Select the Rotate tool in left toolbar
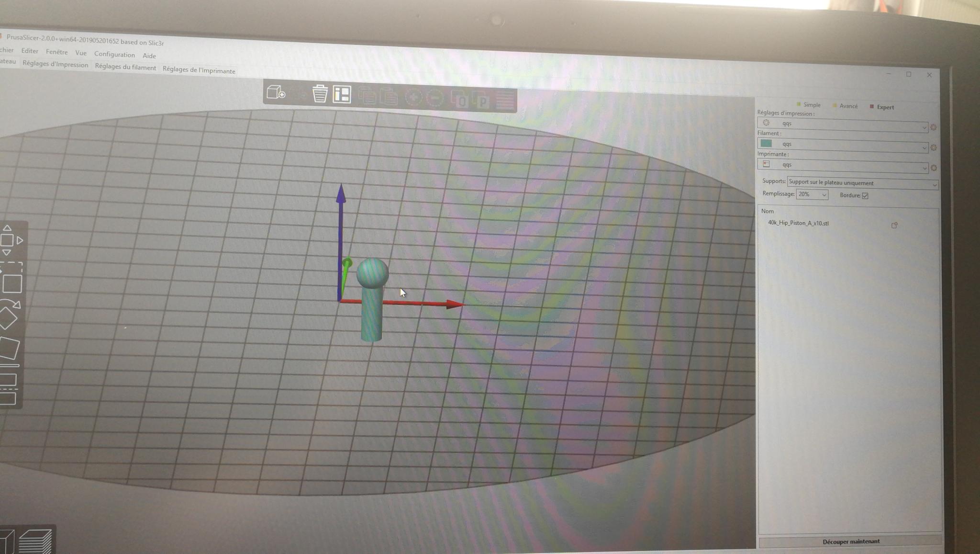Screen dimensions: 980x554 (10, 315)
